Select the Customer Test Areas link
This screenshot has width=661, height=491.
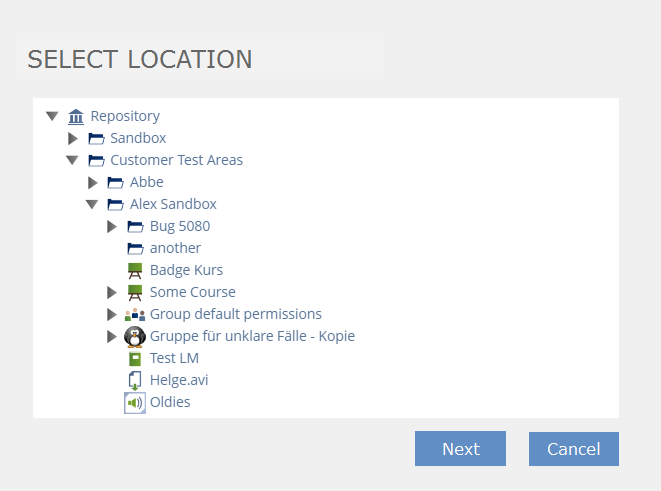tap(176, 160)
